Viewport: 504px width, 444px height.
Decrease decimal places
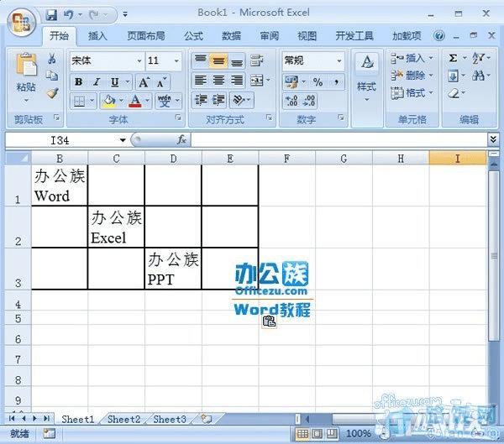[x=309, y=101]
